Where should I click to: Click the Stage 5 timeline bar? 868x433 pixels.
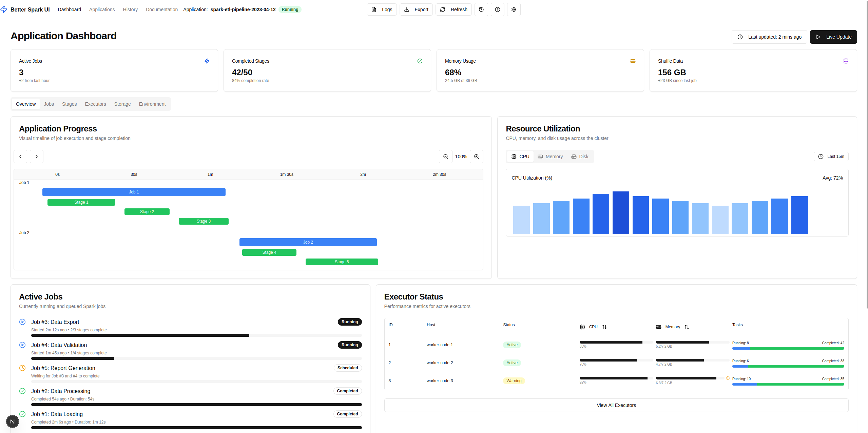tap(342, 262)
